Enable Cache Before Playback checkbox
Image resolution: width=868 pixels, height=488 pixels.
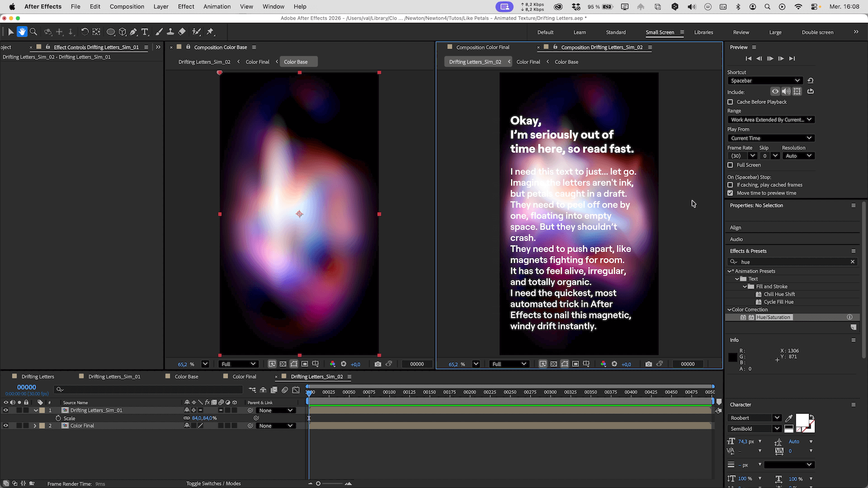(x=730, y=102)
